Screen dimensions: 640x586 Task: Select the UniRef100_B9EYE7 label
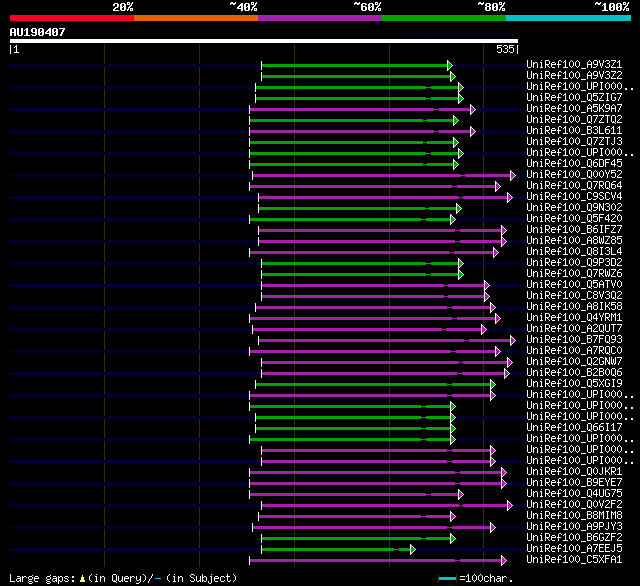tap(574, 483)
